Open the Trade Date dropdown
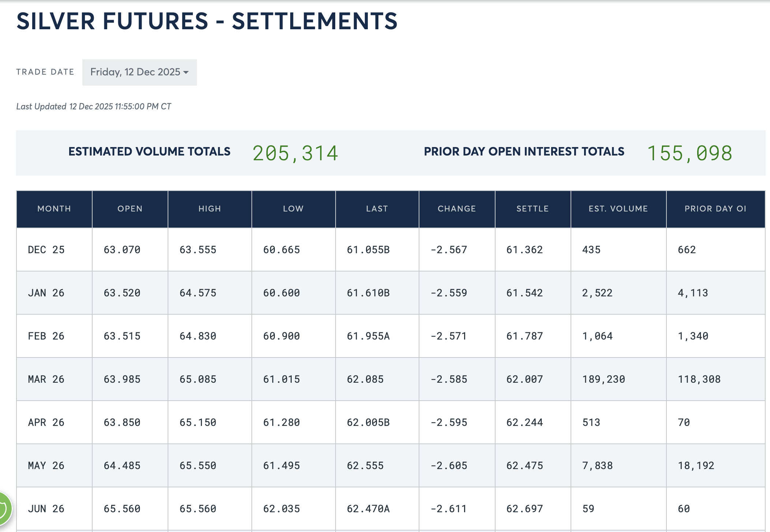Screen dimensions: 770x532 click(x=139, y=72)
